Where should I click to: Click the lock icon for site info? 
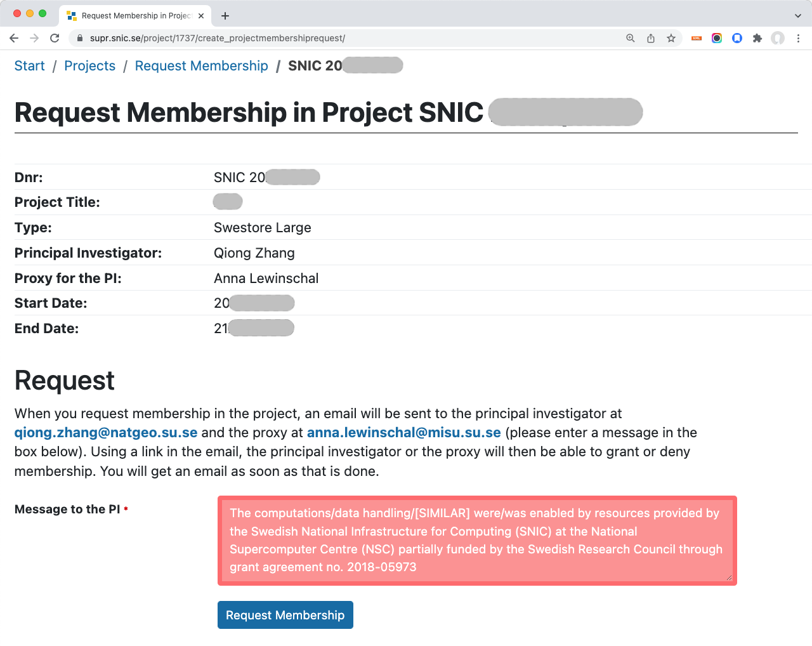tap(80, 38)
